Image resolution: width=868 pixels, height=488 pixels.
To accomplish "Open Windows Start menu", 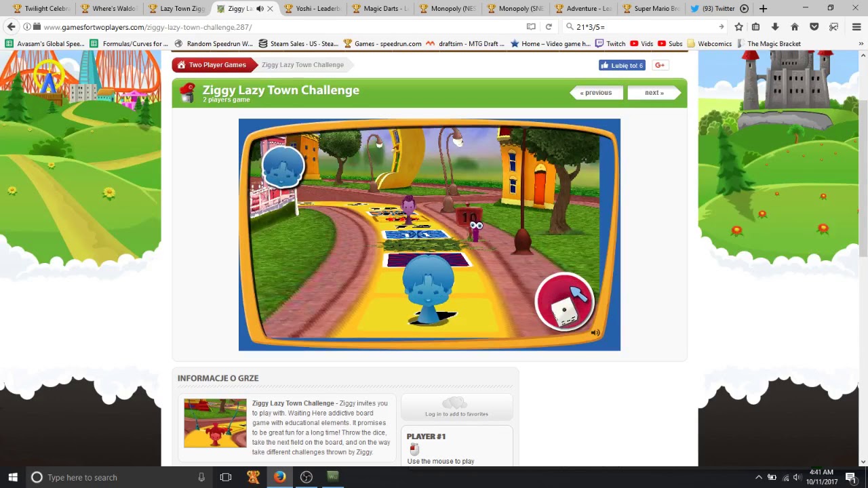I will [x=12, y=477].
